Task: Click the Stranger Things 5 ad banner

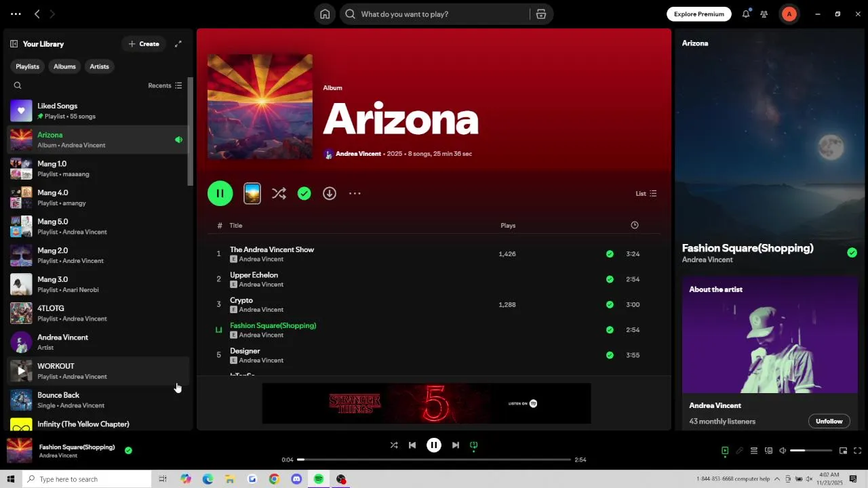Action: (427, 403)
